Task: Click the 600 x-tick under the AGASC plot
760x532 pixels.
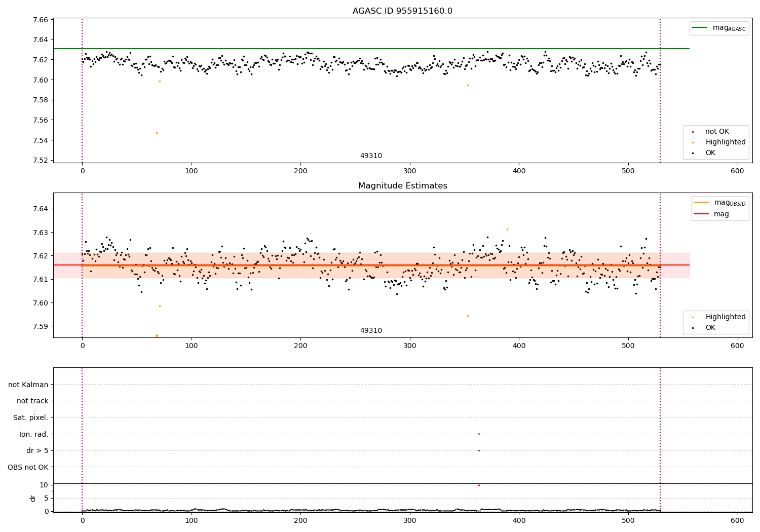Action: click(737, 171)
